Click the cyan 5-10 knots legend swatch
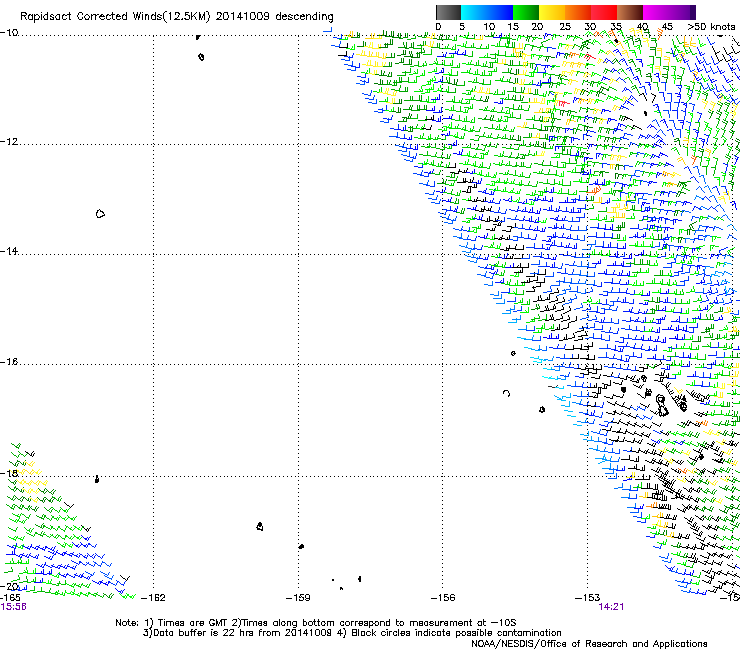This screenshot has height=650, width=740. (x=474, y=12)
